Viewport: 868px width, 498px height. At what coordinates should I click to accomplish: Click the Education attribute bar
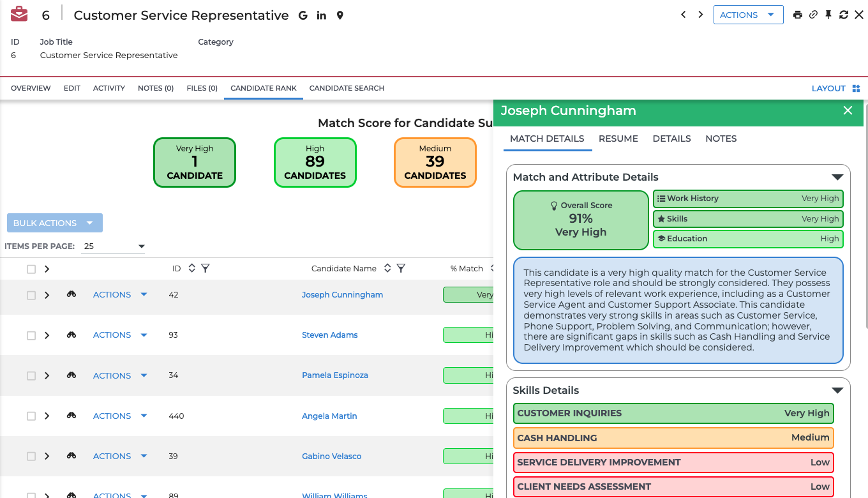click(x=748, y=239)
